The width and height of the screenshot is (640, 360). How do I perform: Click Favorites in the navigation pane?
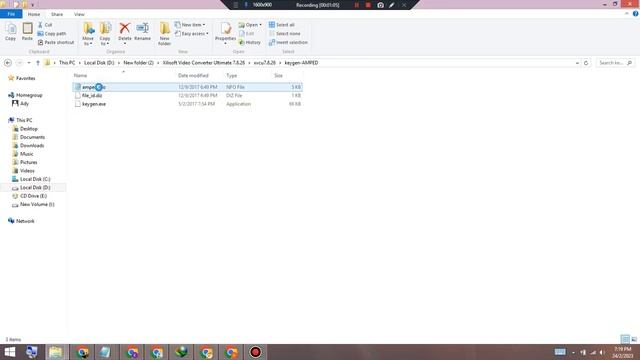pos(25,78)
